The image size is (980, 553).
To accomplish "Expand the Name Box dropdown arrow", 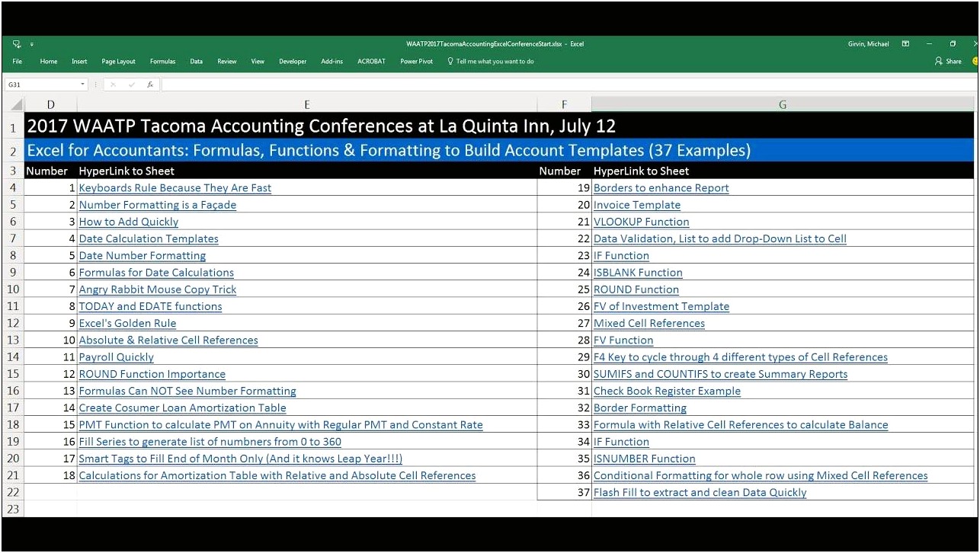I will coord(83,85).
